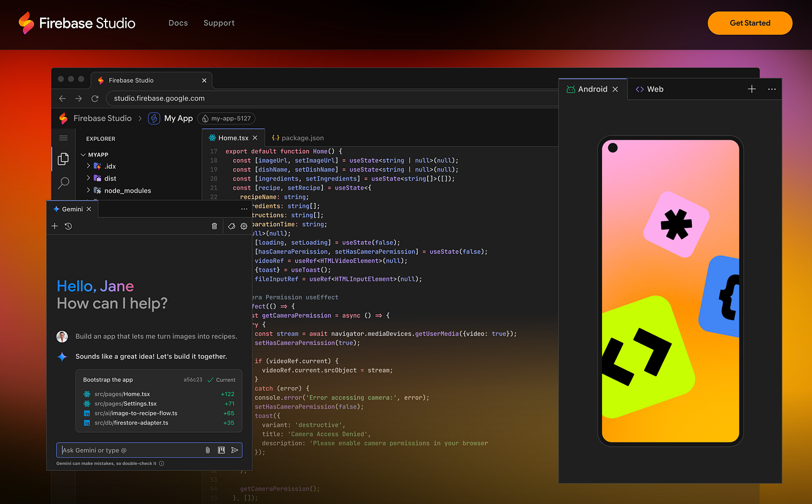812x504 pixels.
Task: Delete chat with the trash icon
Action: 215,226
